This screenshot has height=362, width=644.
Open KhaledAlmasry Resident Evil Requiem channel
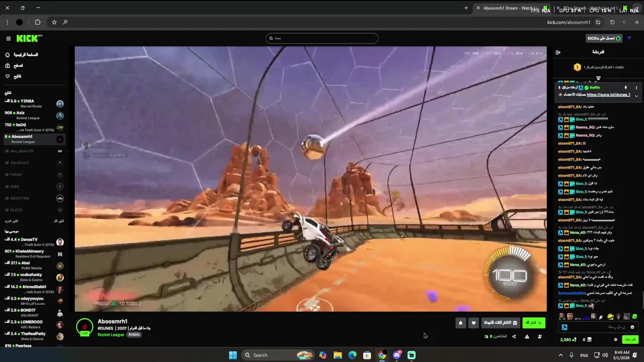pos(34,253)
